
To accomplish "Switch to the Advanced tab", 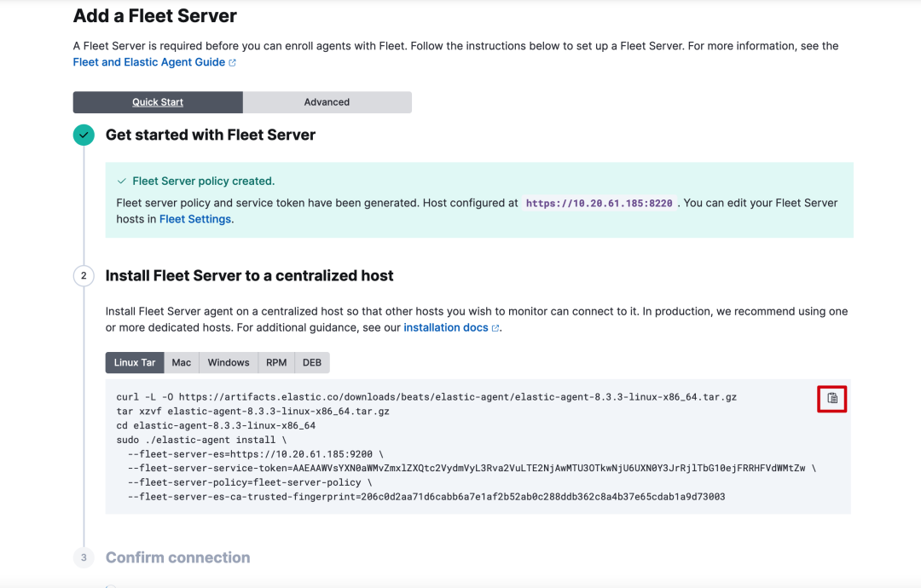I will [x=327, y=102].
